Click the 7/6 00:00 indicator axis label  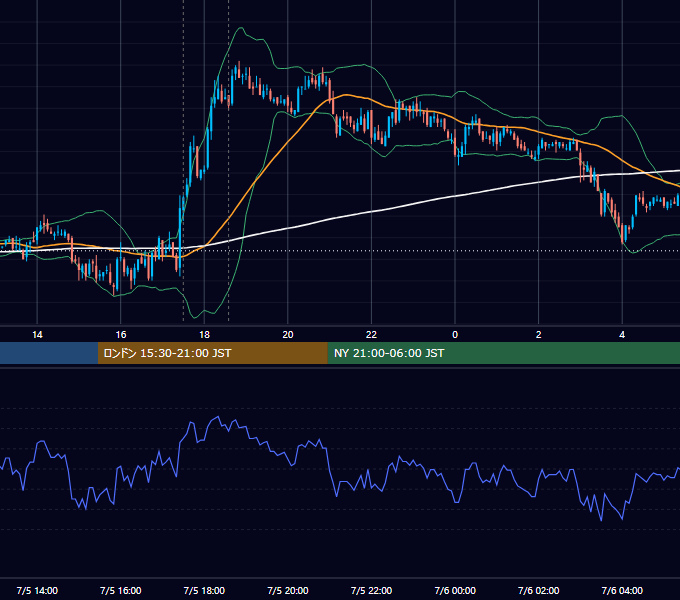(455, 590)
